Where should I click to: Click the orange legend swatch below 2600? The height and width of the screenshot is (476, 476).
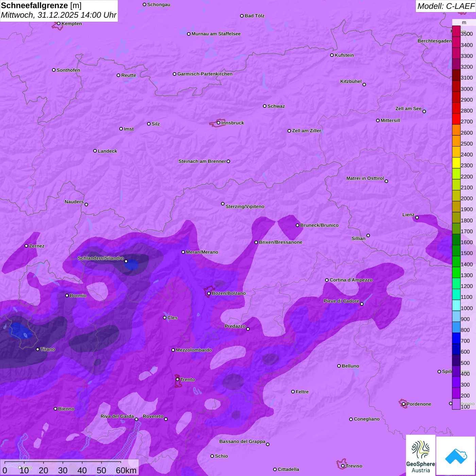456,141
